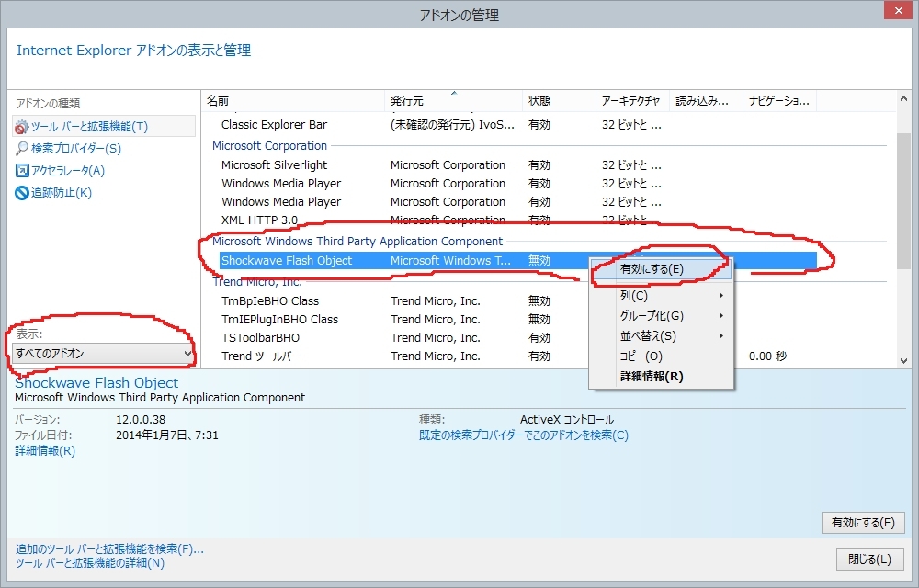Click 0.00 秒 navigation time value
The height and width of the screenshot is (588, 919).
pyautogui.click(x=767, y=356)
